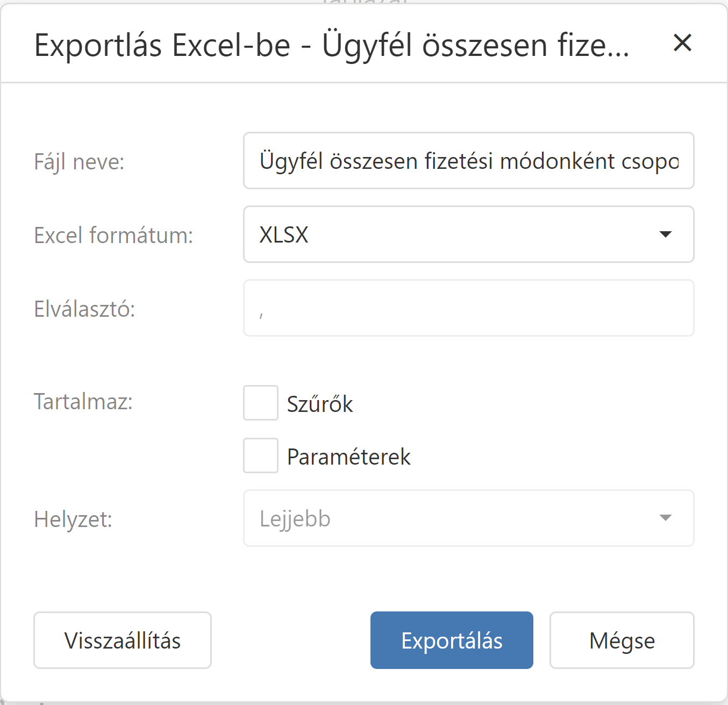The width and height of the screenshot is (728, 705).
Task: Click the arrow of the XLSX dropdown
Action: [x=665, y=234]
